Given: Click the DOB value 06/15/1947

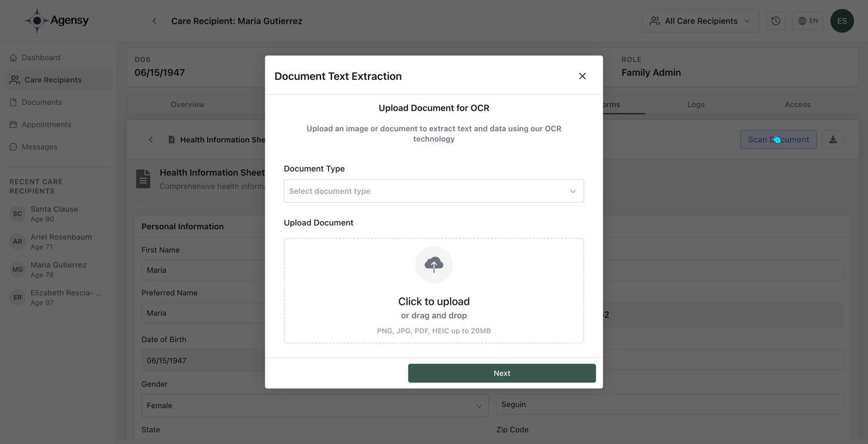Looking at the screenshot, I should 160,73.
